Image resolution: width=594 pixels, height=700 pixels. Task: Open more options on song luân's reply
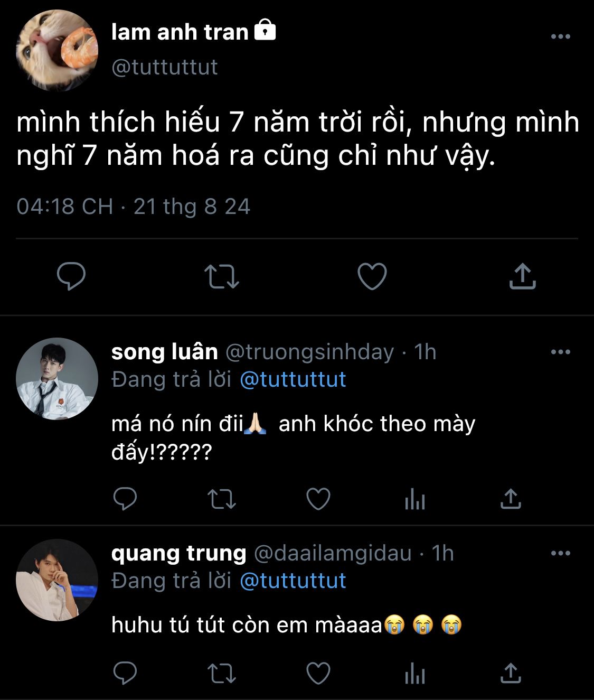[x=560, y=352]
